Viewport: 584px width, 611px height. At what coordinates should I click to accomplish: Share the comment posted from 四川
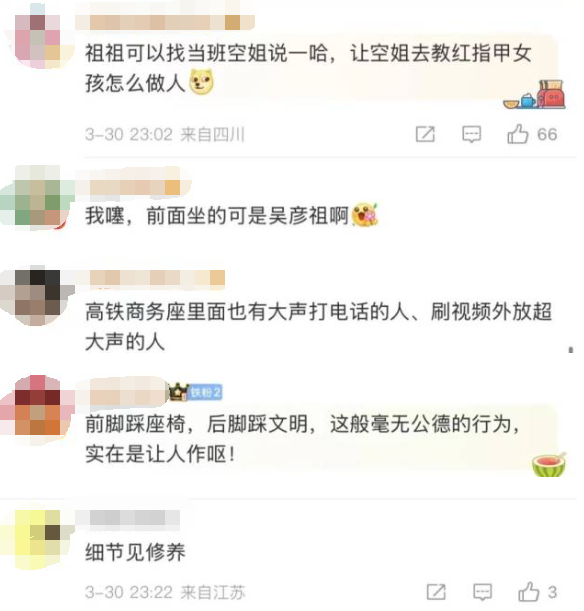(x=425, y=134)
